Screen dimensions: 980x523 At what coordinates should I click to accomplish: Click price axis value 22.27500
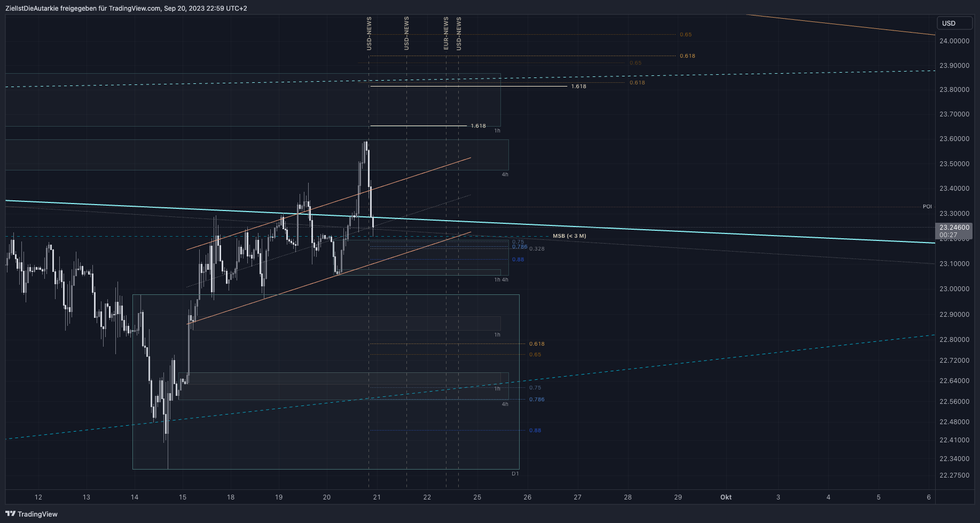[954, 475]
